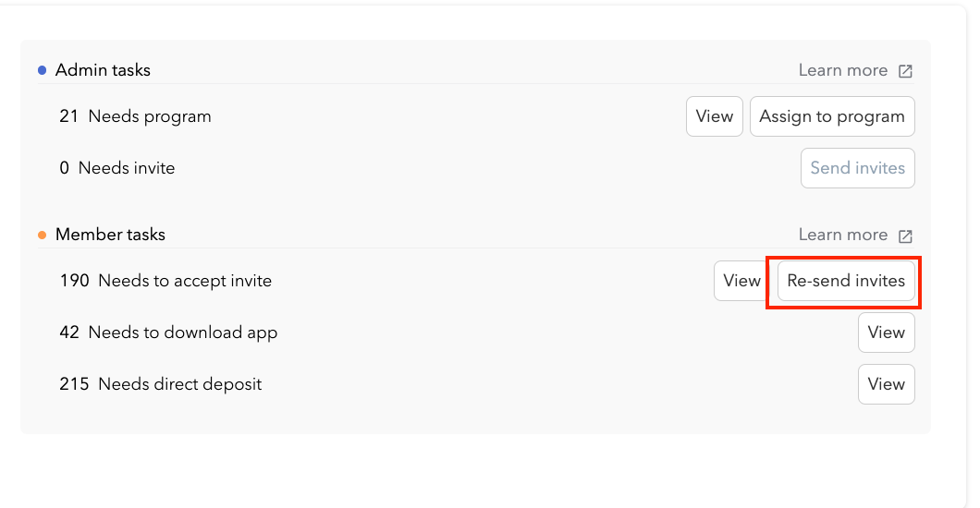Click the "190 Needs to accept invite" label
Screen dimensions: 980x508
[165, 281]
